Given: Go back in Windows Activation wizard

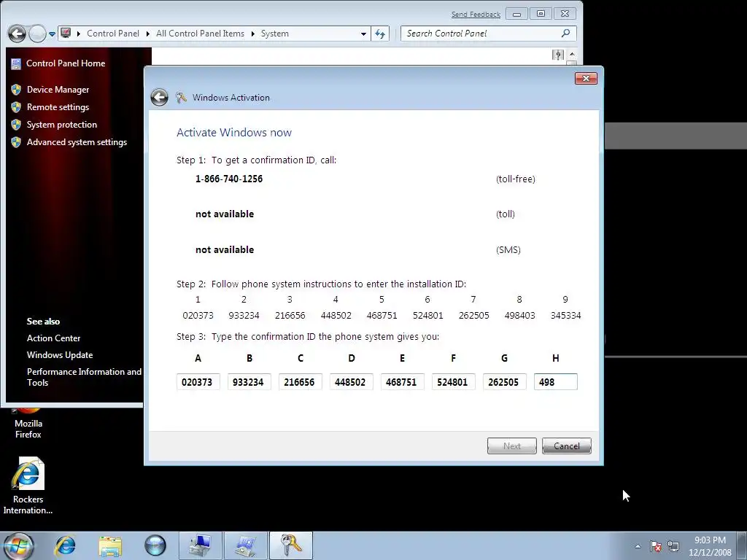Looking at the screenshot, I should (x=159, y=97).
